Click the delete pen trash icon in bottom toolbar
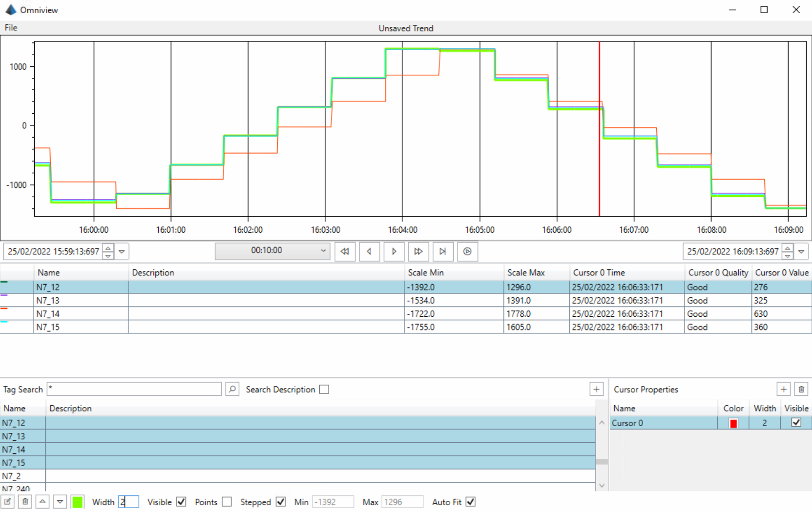 coord(25,502)
